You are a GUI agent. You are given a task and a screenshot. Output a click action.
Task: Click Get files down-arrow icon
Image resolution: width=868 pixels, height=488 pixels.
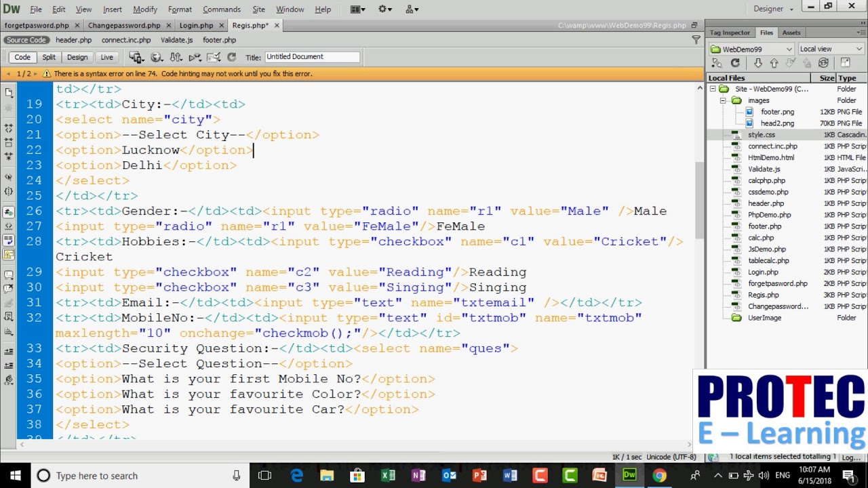758,63
